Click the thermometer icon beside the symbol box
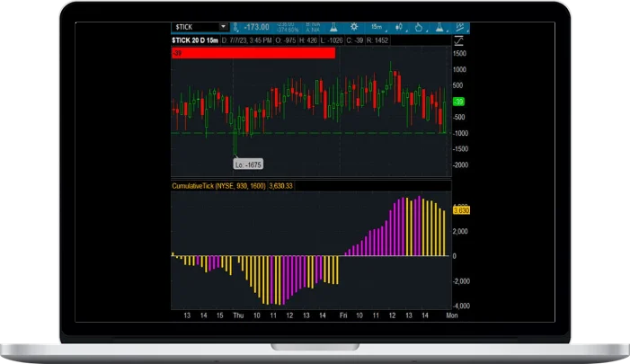Screen dimensions: 630x364 234,28
